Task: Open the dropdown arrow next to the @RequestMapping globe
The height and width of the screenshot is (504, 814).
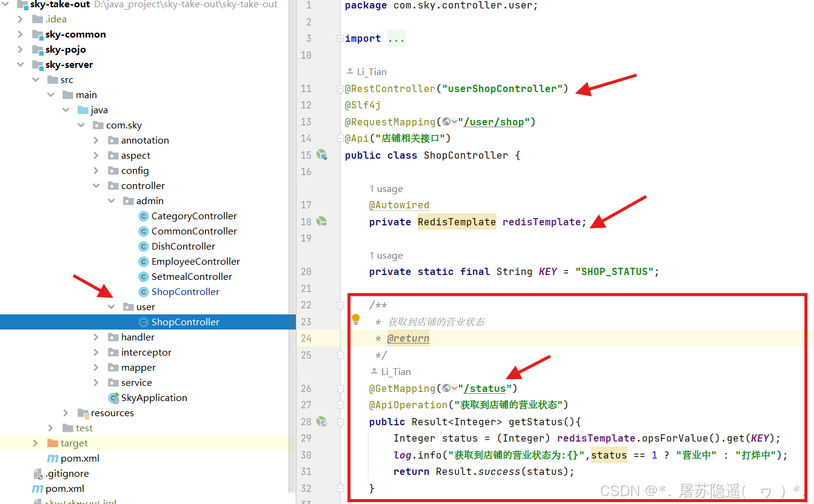Action: pyautogui.click(x=455, y=122)
